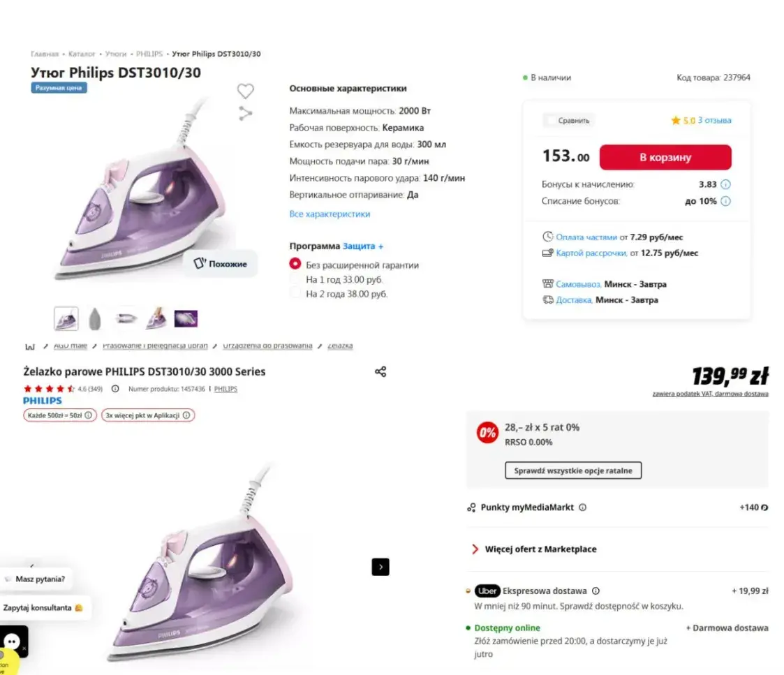Click the heart favorite icon
The width and height of the screenshot is (784, 675).
(245, 91)
